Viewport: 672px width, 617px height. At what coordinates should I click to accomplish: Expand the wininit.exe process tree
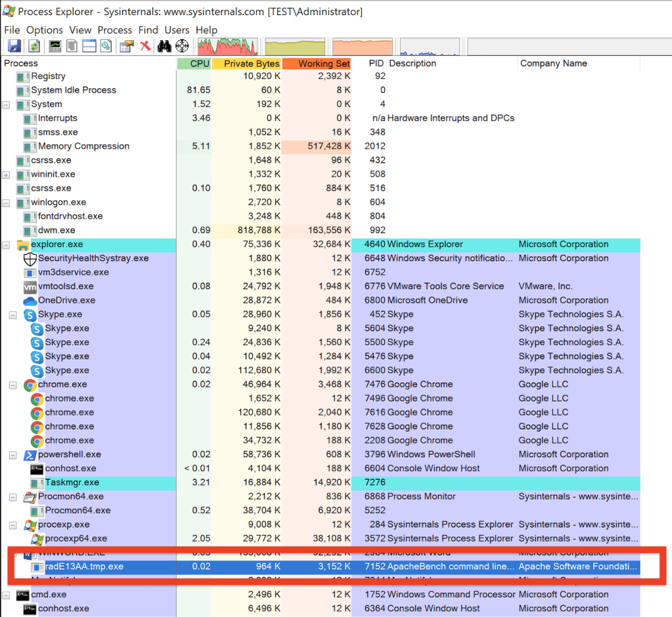6,175
